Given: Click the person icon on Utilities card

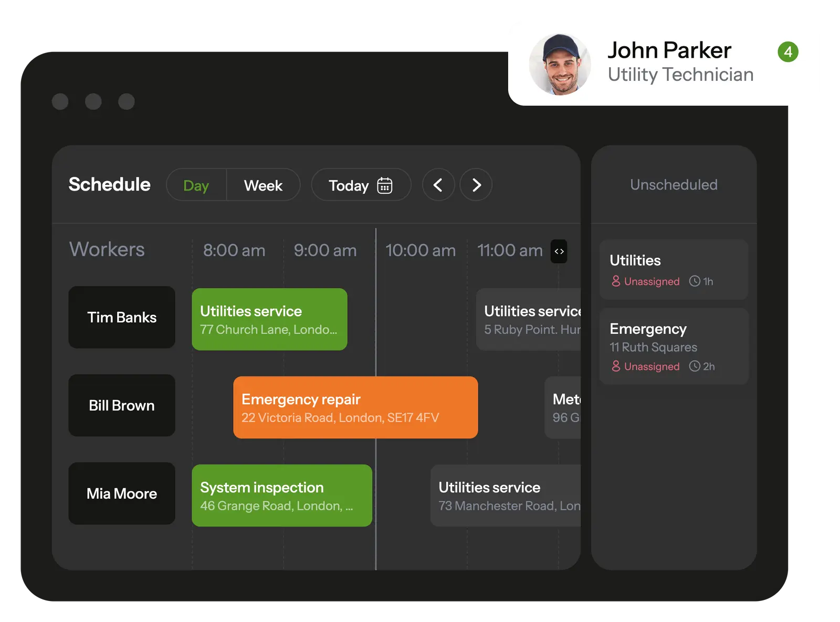Looking at the screenshot, I should (x=616, y=281).
